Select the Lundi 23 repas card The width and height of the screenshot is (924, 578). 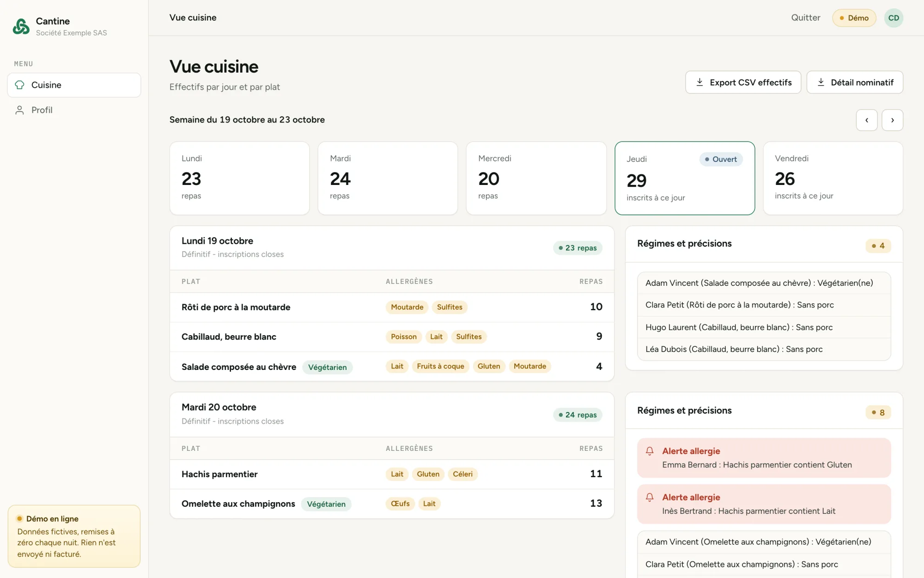[239, 178]
